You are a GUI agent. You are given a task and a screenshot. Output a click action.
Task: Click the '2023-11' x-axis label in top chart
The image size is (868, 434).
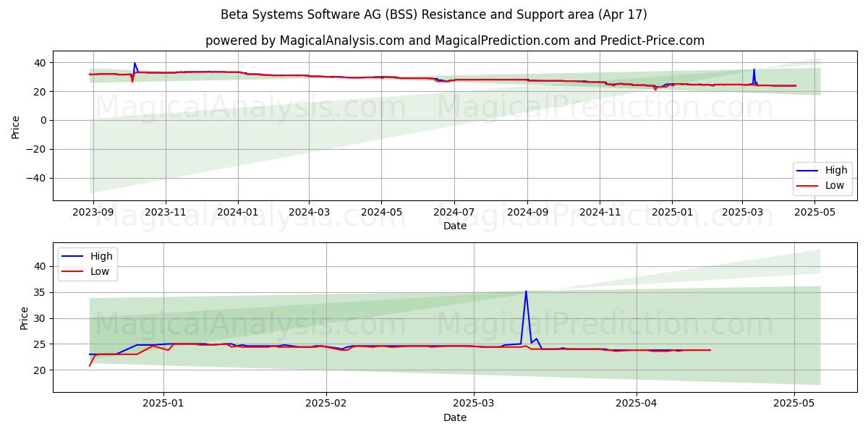click(x=166, y=213)
